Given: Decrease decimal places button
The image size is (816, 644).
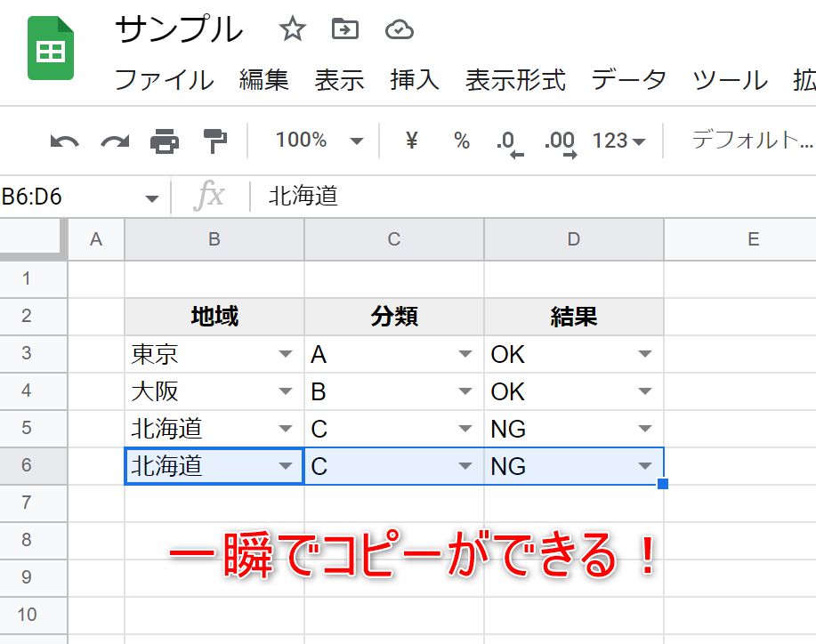Looking at the screenshot, I should click(508, 142).
